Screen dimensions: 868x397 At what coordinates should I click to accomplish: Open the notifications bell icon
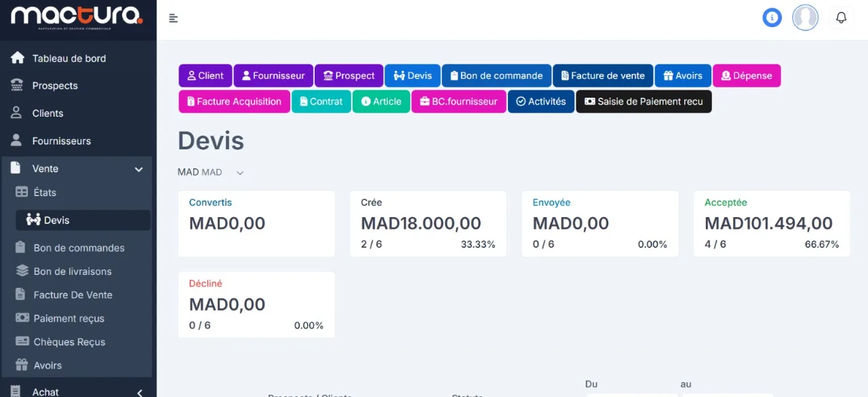point(841,18)
